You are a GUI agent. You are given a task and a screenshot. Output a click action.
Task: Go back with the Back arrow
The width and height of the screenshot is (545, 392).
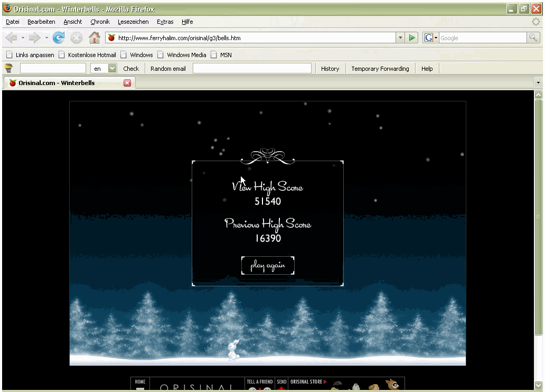pos(11,38)
